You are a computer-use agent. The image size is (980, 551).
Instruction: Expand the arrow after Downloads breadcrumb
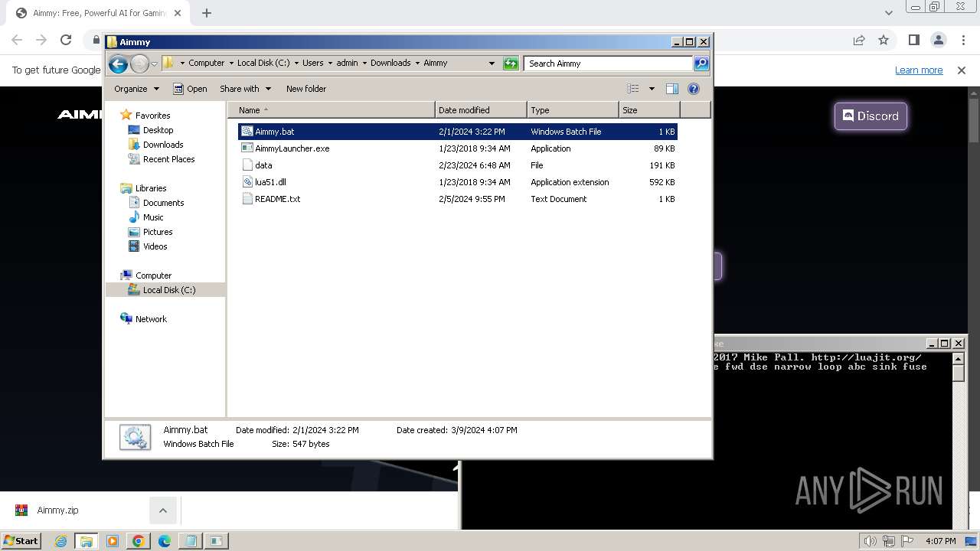click(417, 64)
